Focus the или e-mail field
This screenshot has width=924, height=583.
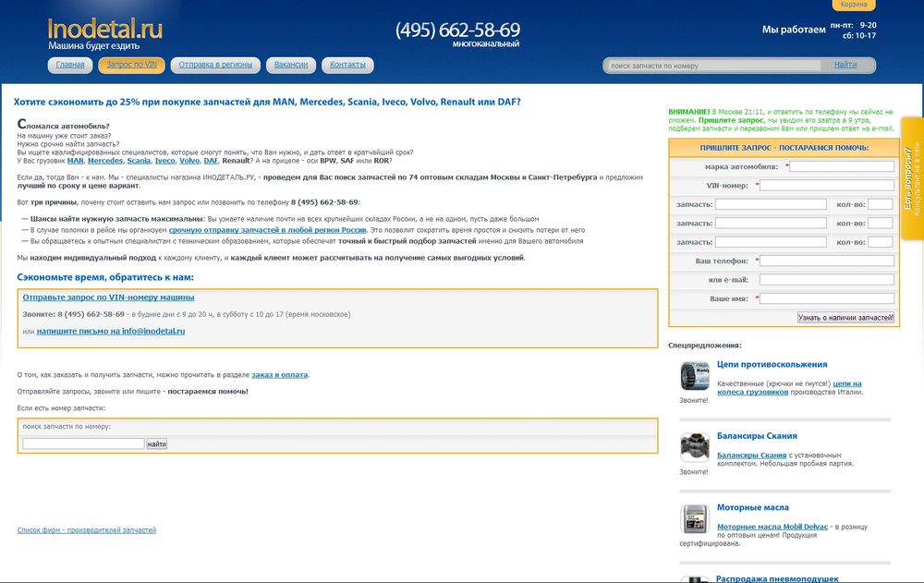[x=827, y=280]
